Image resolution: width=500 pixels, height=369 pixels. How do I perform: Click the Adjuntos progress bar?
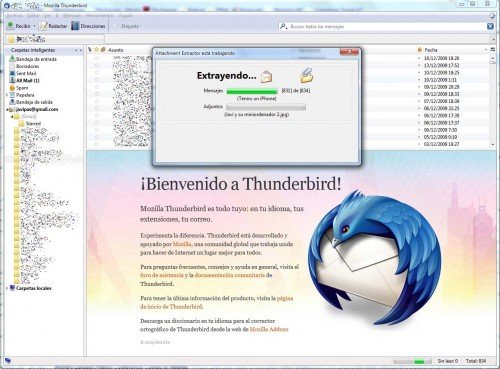pos(266,107)
